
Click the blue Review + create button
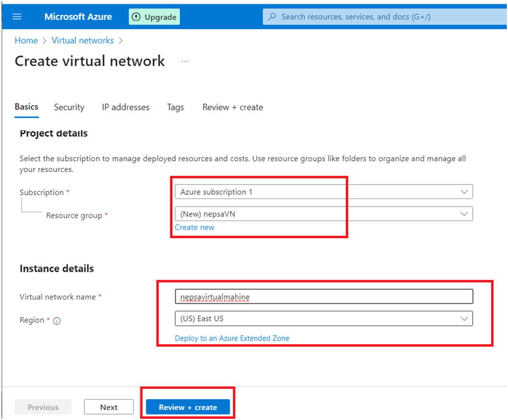tap(188, 407)
